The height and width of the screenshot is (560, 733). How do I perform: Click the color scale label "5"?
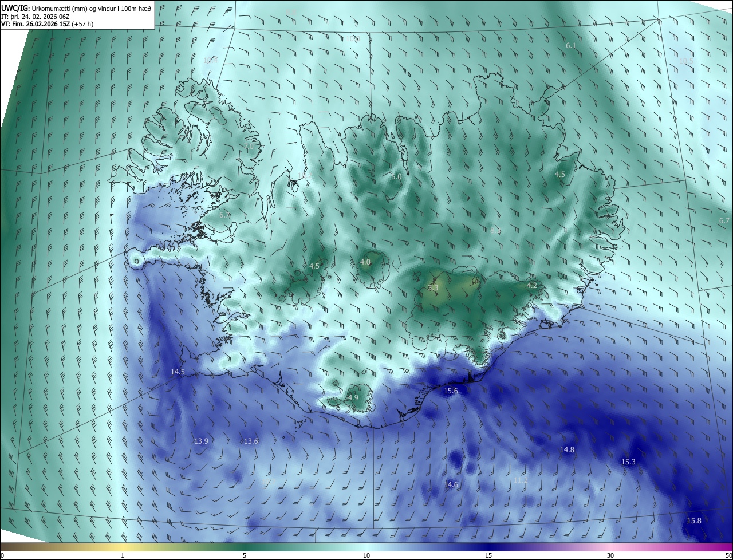pyautogui.click(x=245, y=555)
